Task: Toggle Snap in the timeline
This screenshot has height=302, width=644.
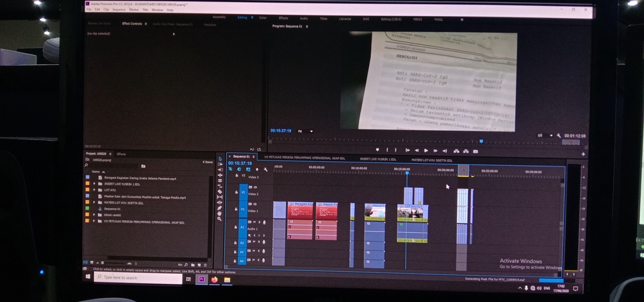Action: (x=239, y=169)
